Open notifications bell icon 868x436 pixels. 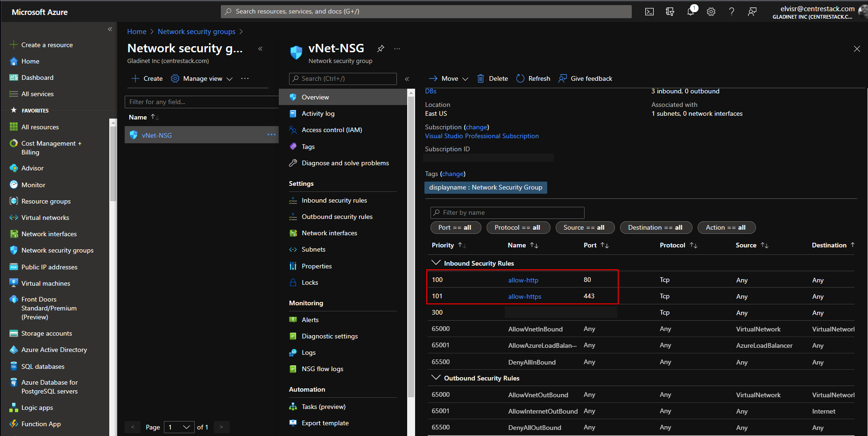tap(691, 12)
